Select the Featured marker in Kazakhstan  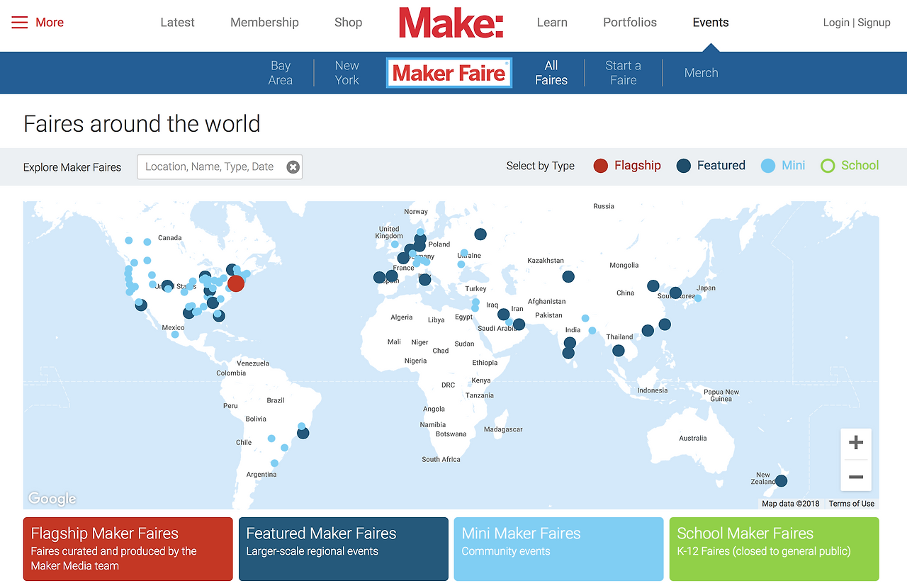[568, 276]
